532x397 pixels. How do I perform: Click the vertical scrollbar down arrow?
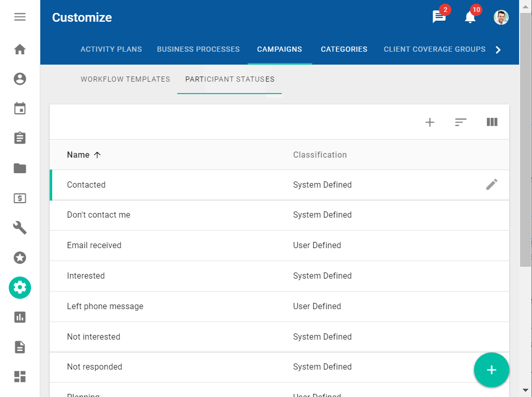(526, 390)
